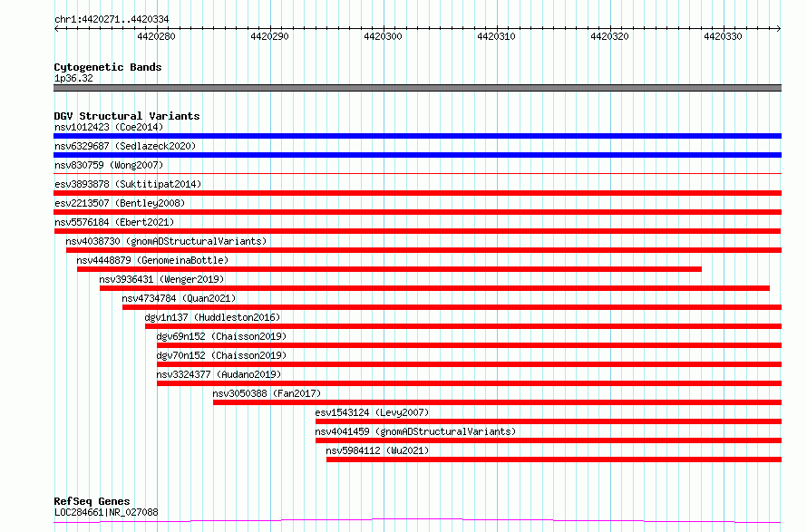Click the Cytogenetic Bands track title

[x=108, y=67]
